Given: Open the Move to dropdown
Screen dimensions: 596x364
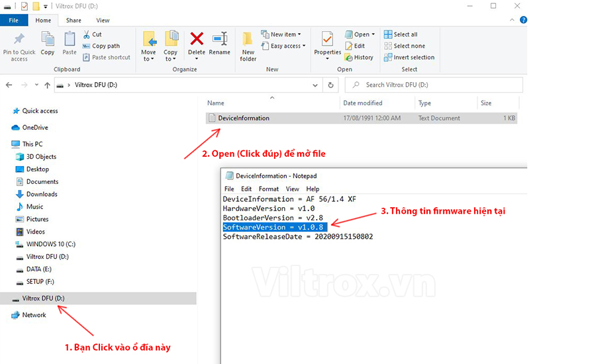Looking at the screenshot, I should point(148,46).
